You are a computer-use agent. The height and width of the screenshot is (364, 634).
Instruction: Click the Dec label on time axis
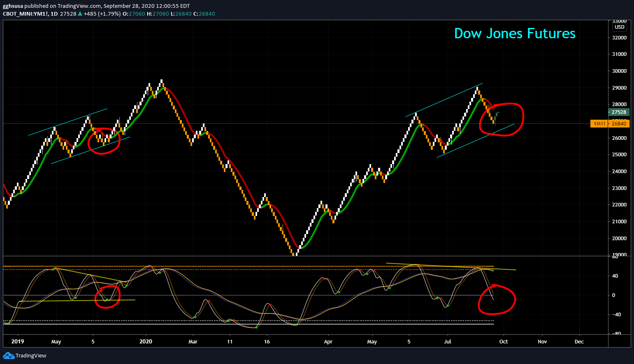pos(579,341)
